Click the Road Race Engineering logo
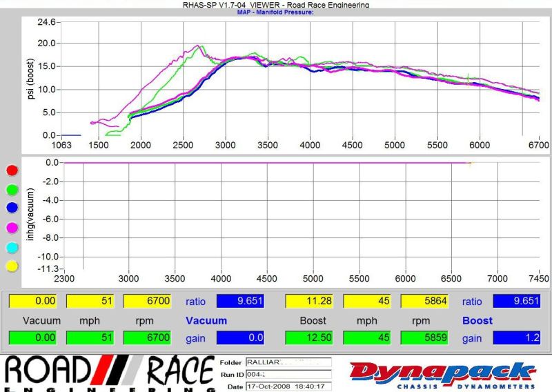Viewport: 552px width, 392px height. point(109,373)
